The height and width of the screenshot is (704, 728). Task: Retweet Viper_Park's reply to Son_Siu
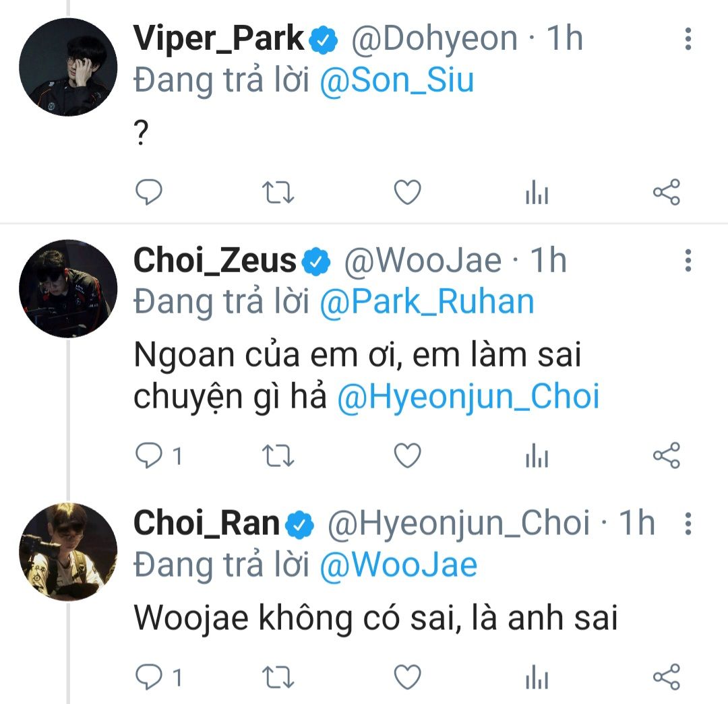(277, 193)
